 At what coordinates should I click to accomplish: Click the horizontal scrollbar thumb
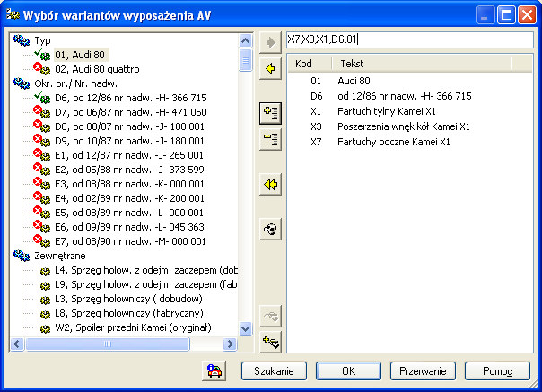click(x=108, y=344)
